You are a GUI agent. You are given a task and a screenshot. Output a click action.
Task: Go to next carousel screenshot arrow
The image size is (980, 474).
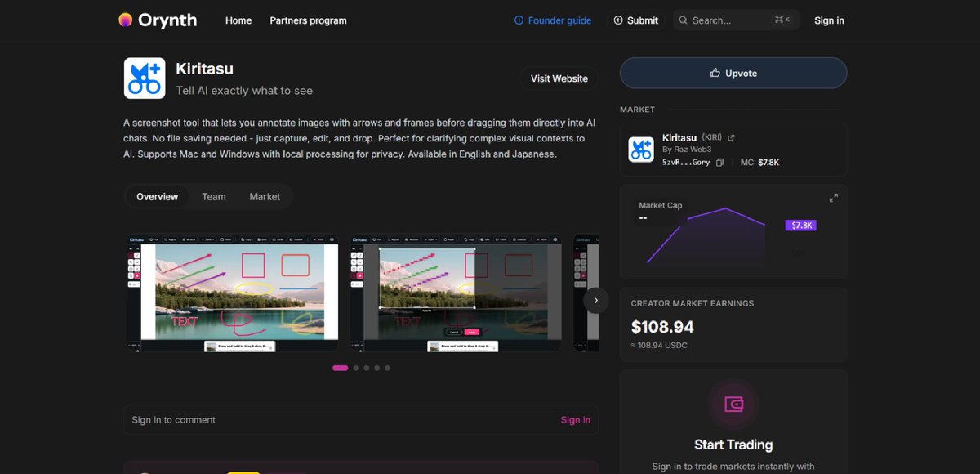pyautogui.click(x=595, y=300)
